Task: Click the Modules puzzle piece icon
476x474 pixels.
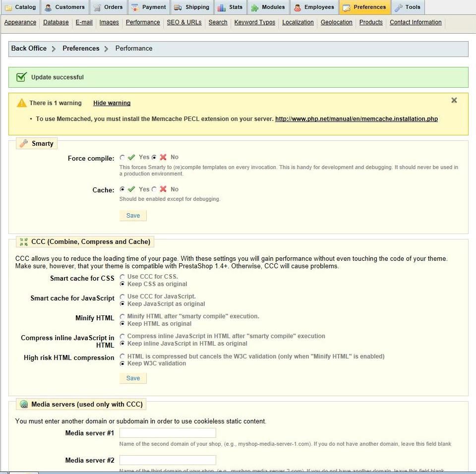Action: tap(255, 7)
